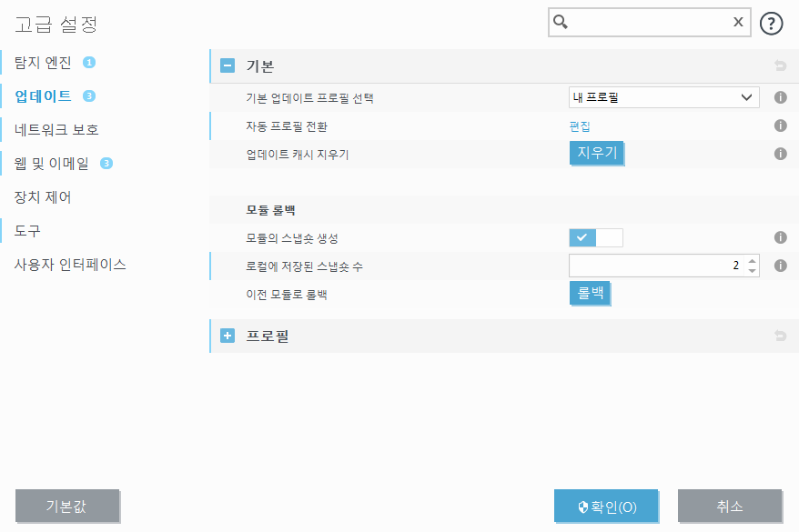Open info tooltip for 기본 업데이트 프로필 선택
The width and height of the screenshot is (799, 532).
(x=780, y=97)
